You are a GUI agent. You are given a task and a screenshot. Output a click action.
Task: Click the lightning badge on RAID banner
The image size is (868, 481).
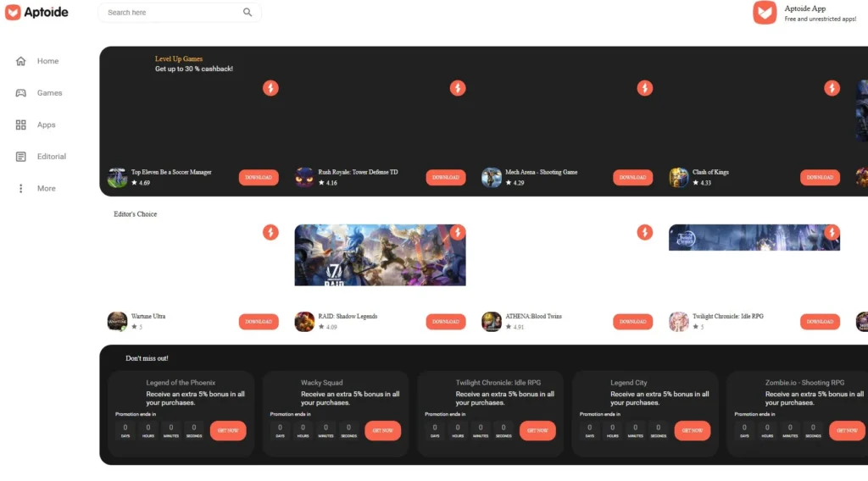click(458, 232)
